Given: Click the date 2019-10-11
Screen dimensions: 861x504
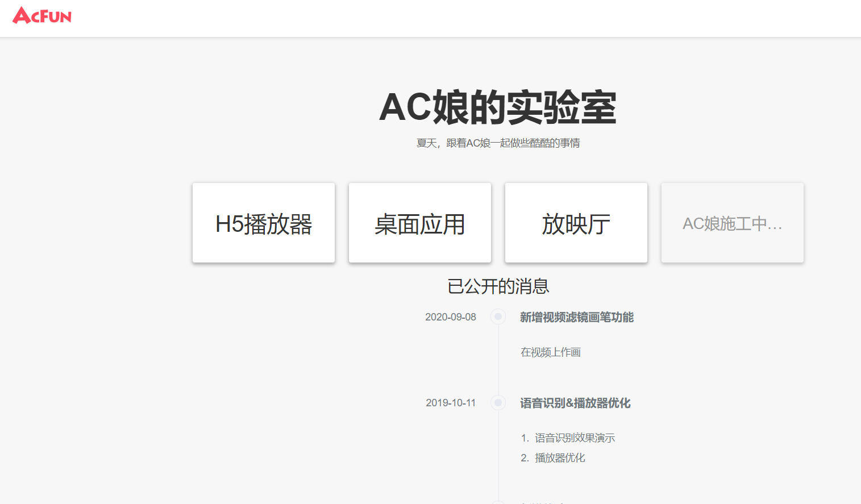Looking at the screenshot, I should [451, 403].
